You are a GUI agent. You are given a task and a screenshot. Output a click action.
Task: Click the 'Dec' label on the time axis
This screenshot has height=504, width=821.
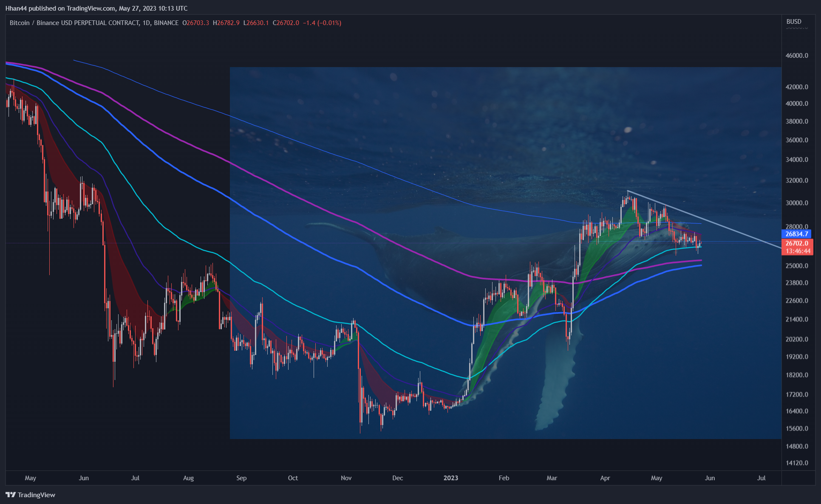click(398, 478)
